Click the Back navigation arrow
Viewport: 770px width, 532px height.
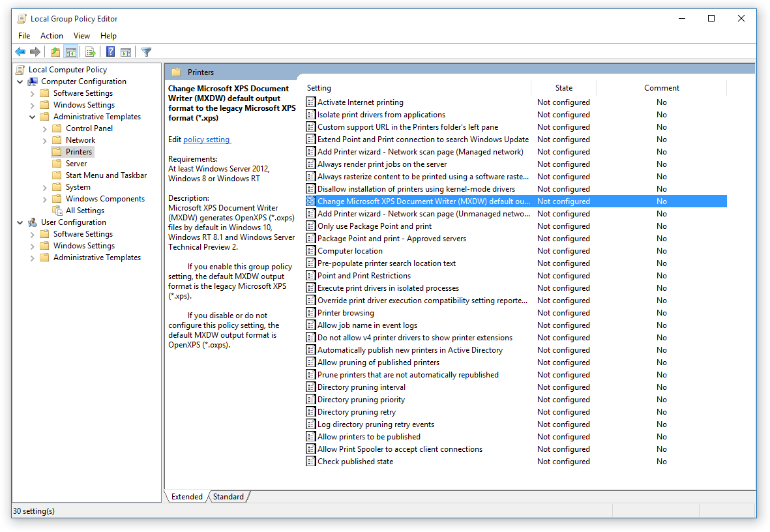pos(20,52)
